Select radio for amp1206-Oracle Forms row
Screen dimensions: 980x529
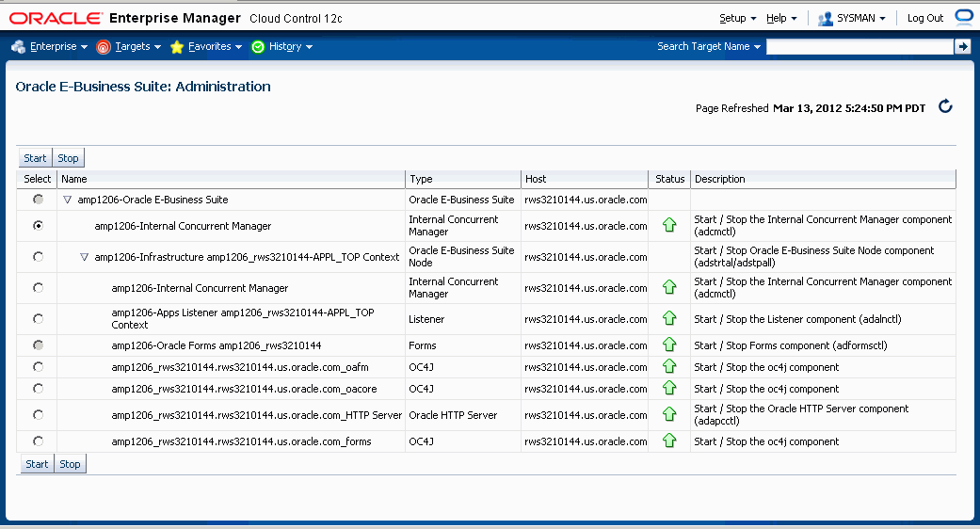coord(38,345)
